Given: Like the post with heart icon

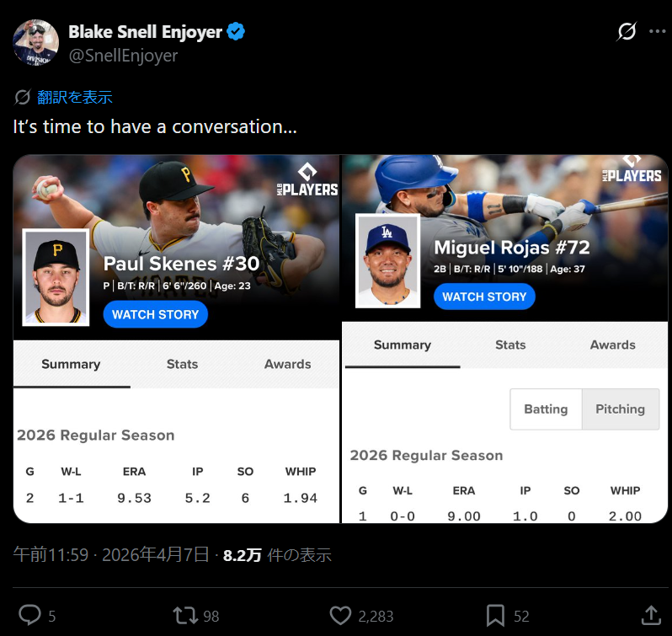Looking at the screenshot, I should click(x=340, y=615).
